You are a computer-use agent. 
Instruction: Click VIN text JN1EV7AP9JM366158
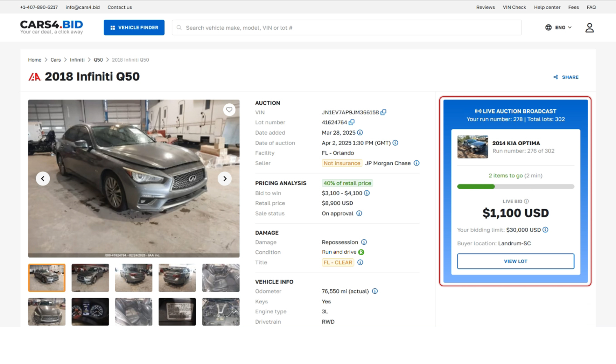tap(350, 112)
